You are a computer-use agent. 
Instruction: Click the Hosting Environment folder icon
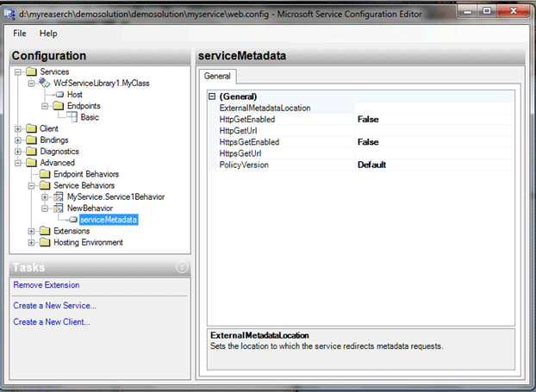[x=45, y=243]
